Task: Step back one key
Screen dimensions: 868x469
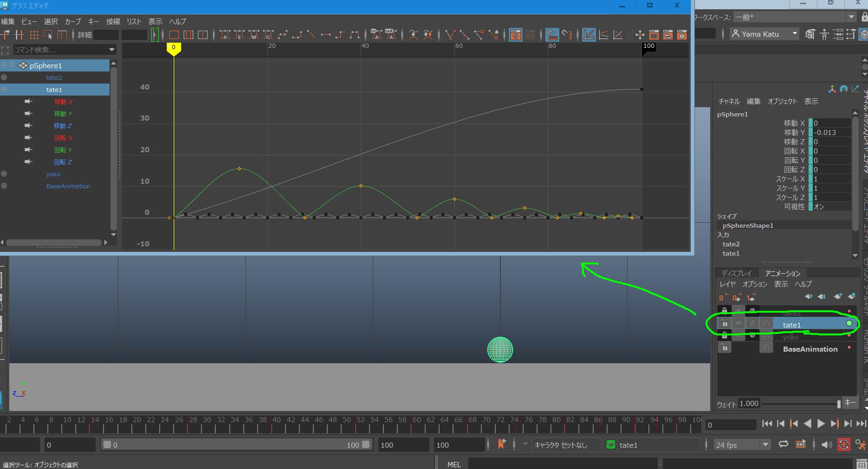Action: click(x=794, y=424)
